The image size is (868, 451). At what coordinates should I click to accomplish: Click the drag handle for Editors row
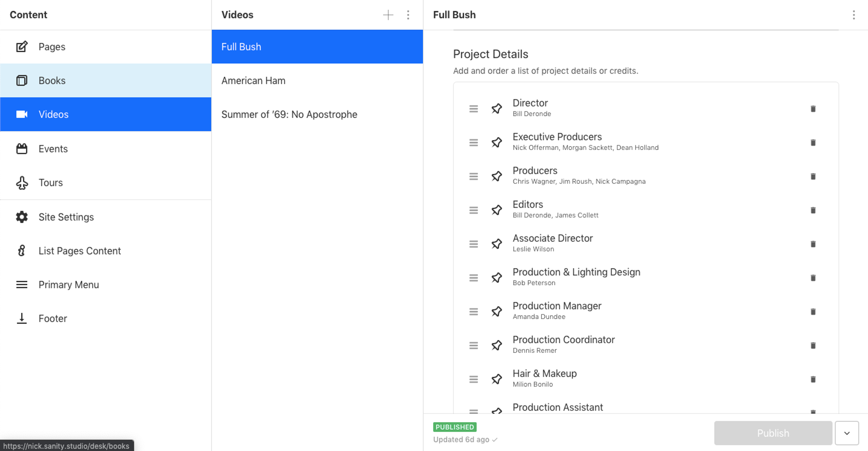(x=473, y=210)
